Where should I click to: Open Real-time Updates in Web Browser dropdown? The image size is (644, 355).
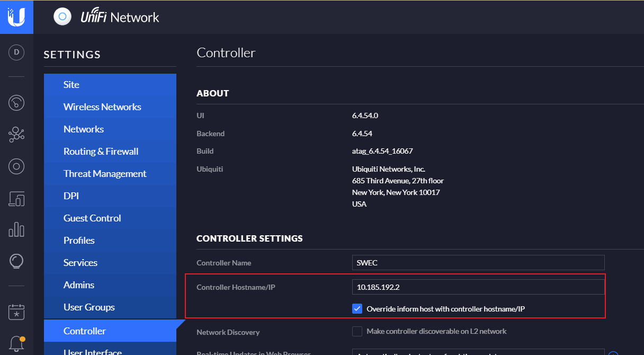[x=478, y=352]
